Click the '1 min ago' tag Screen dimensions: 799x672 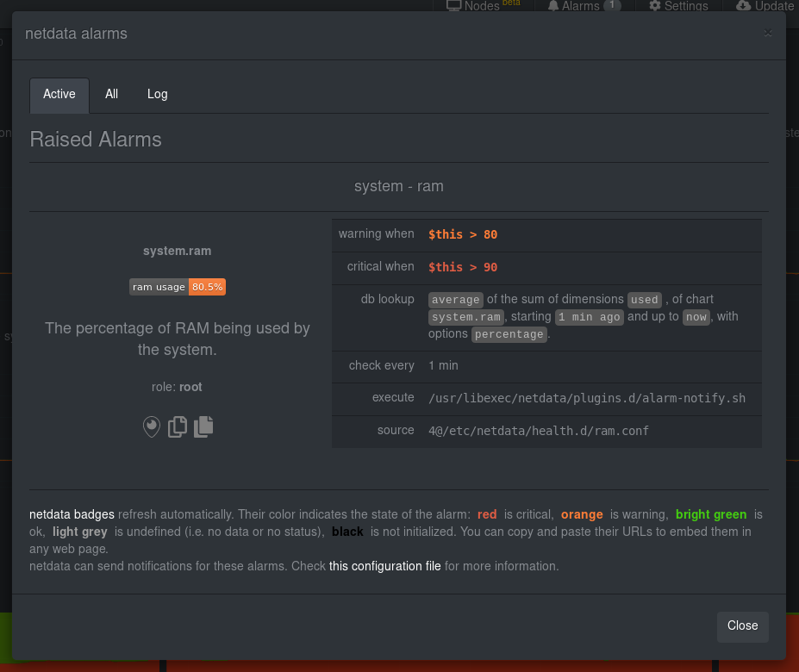[589, 317]
